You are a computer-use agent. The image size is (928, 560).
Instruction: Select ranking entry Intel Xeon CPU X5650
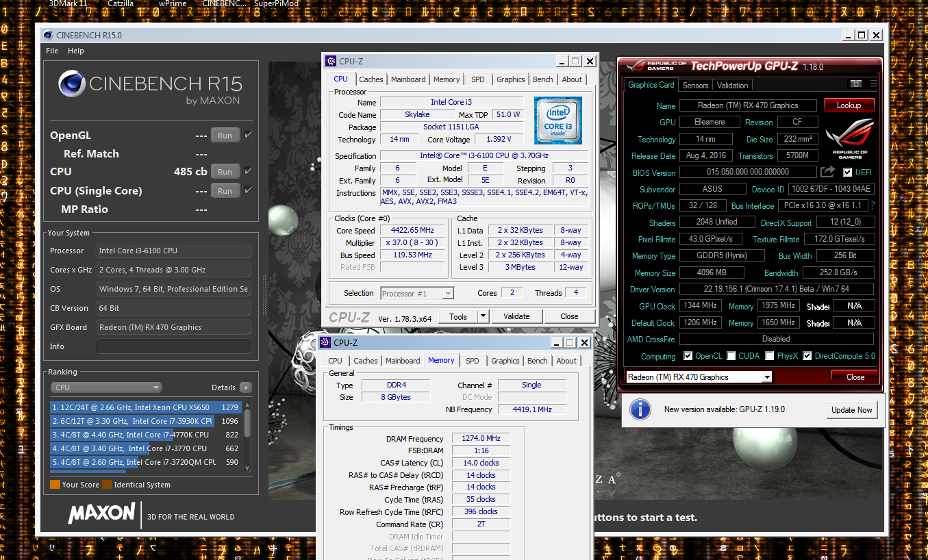146,407
